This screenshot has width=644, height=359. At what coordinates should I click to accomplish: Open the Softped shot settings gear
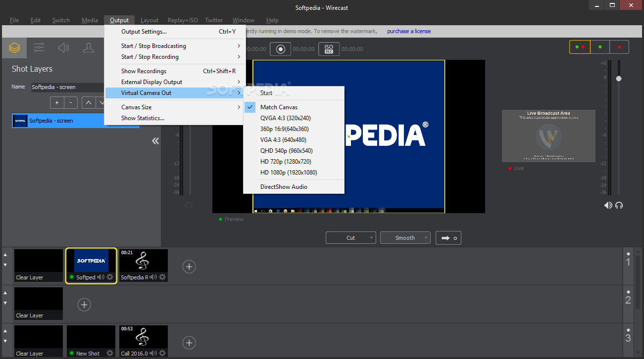110,277
